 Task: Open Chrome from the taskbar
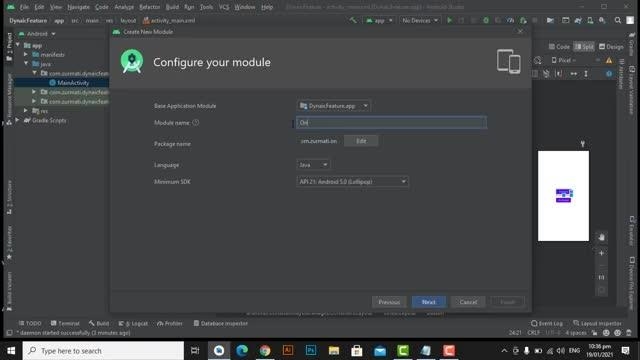point(265,351)
